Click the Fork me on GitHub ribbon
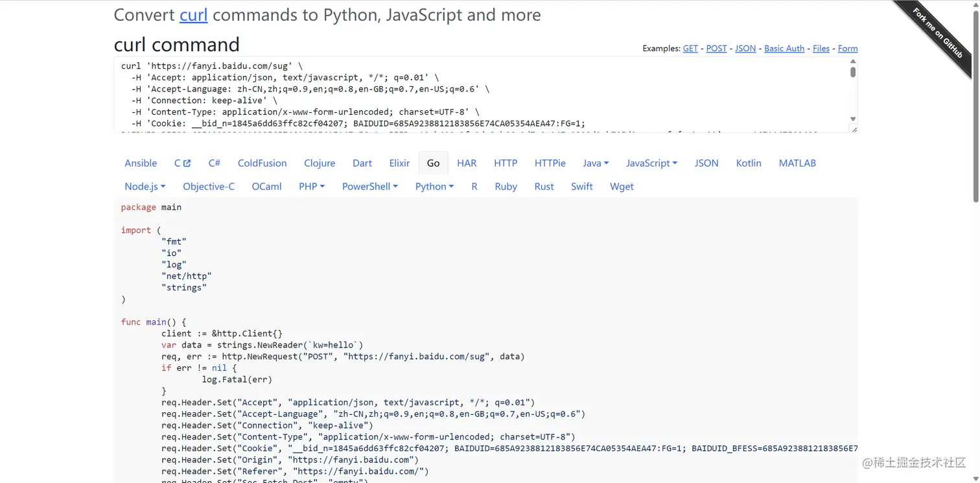Image resolution: width=980 pixels, height=483 pixels. point(939,33)
